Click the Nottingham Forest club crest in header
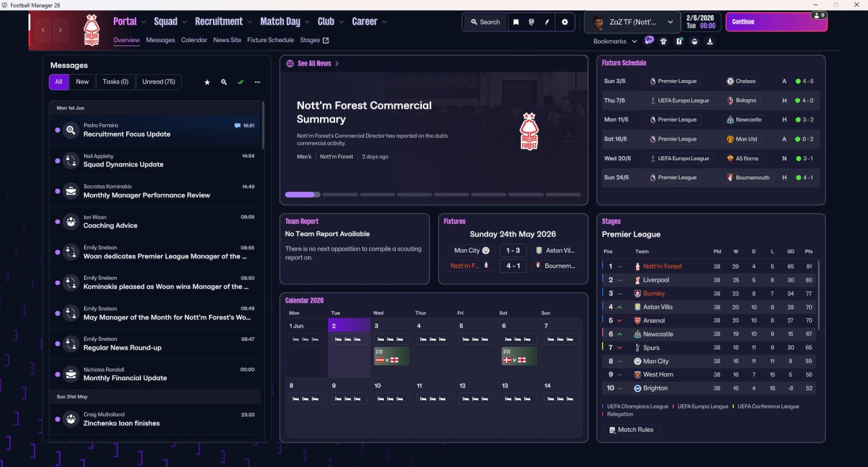The height and width of the screenshot is (467, 868). point(92,30)
